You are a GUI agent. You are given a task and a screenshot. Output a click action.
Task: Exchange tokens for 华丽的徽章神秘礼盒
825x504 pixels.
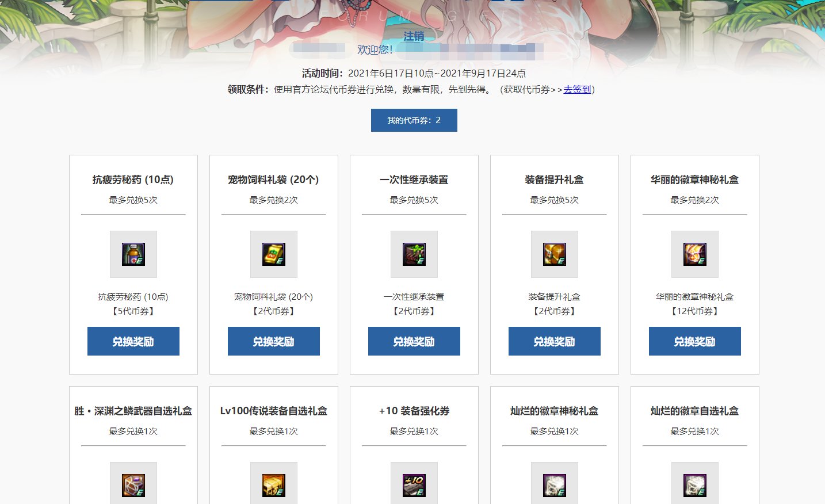[x=695, y=341]
